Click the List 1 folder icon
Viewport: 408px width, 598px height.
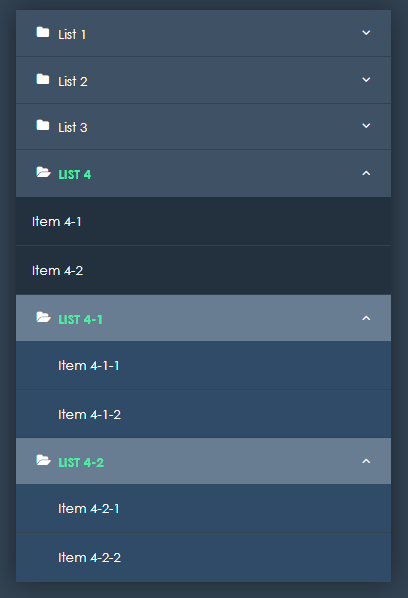[43, 32]
